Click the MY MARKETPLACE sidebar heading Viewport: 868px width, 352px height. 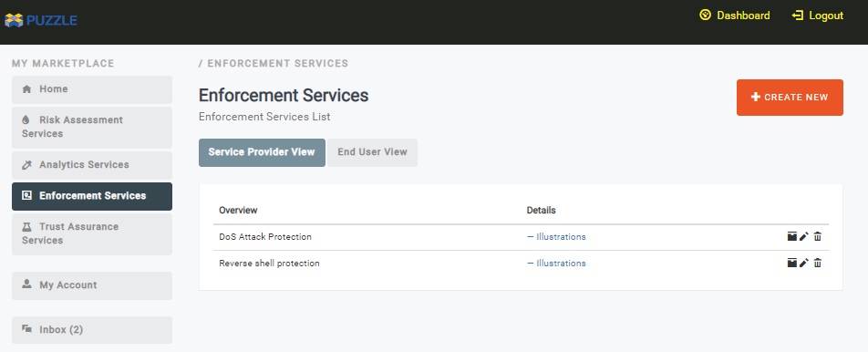pos(63,64)
